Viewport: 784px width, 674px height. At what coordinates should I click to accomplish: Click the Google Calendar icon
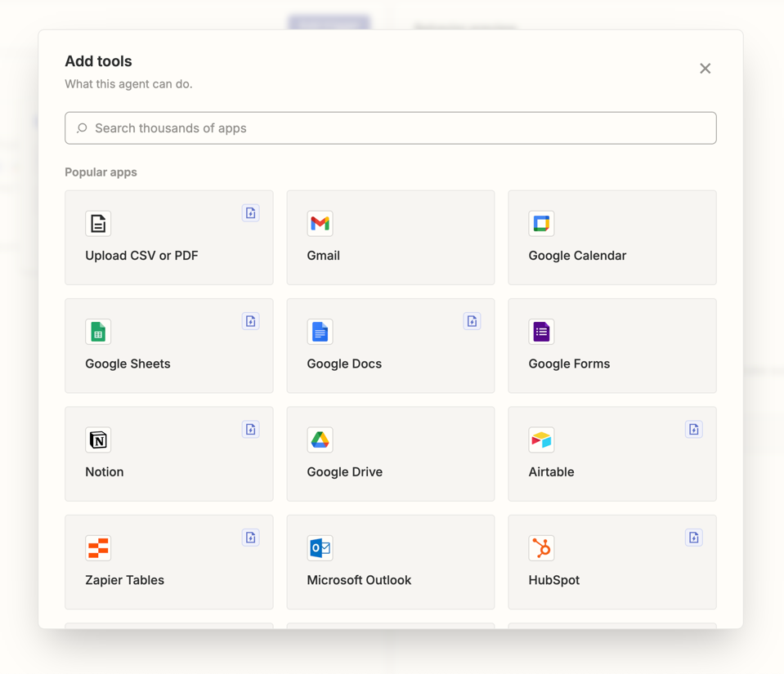541,223
